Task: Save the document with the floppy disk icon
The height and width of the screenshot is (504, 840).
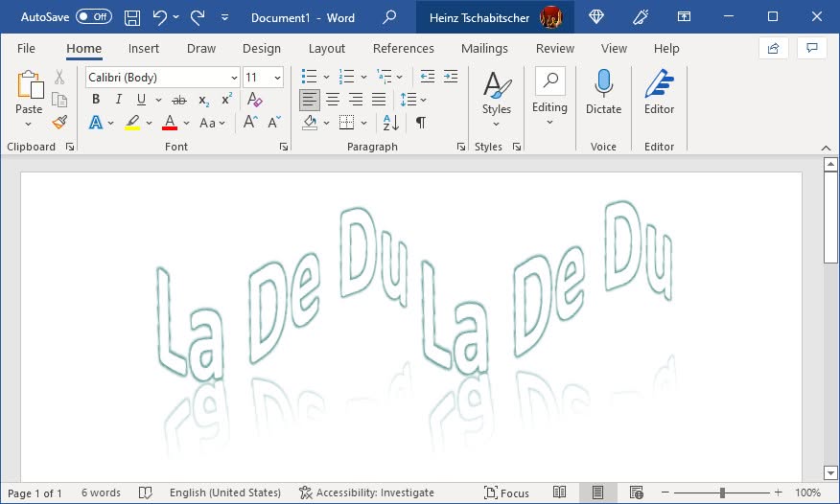Action: (x=132, y=17)
